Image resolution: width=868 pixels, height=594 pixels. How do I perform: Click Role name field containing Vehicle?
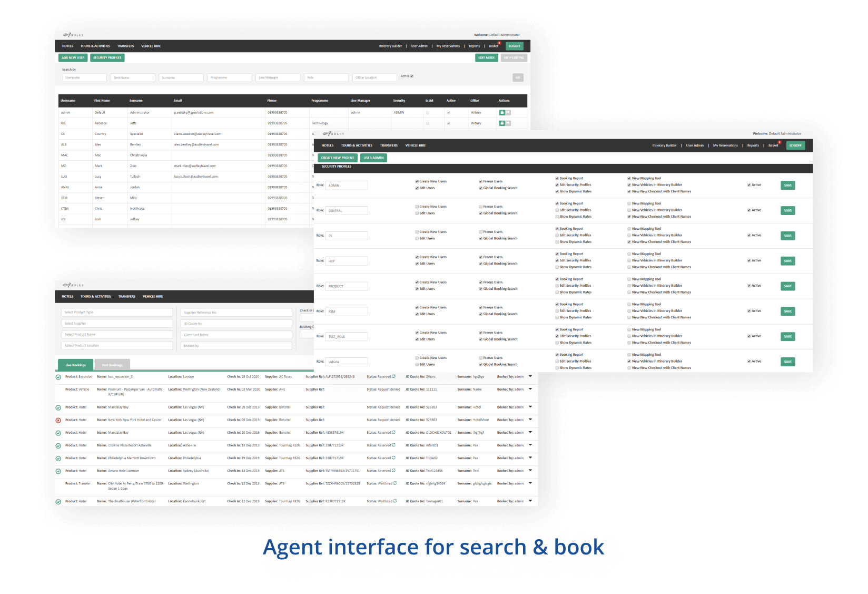[346, 362]
